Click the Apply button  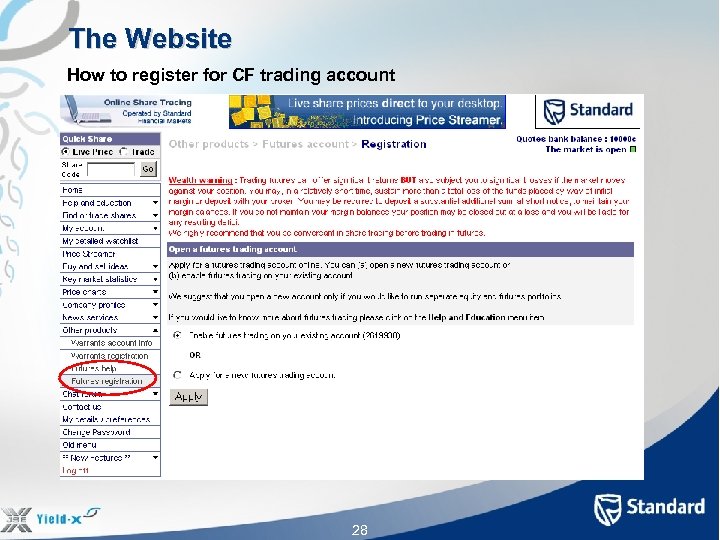(189, 397)
